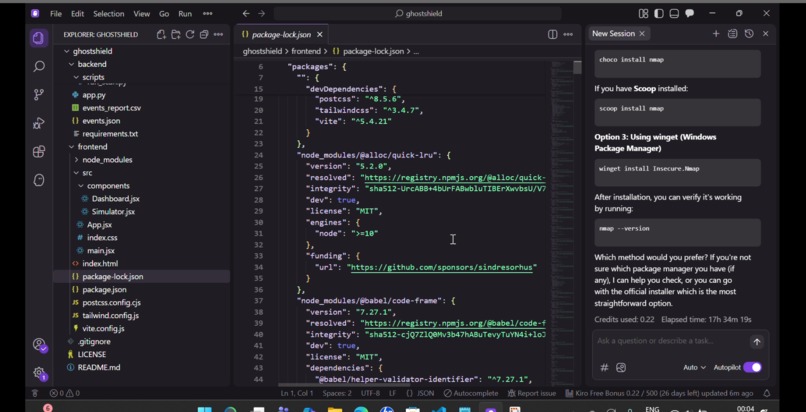Click the ghostshield search box
This screenshot has width=806, height=412.
(x=417, y=14)
